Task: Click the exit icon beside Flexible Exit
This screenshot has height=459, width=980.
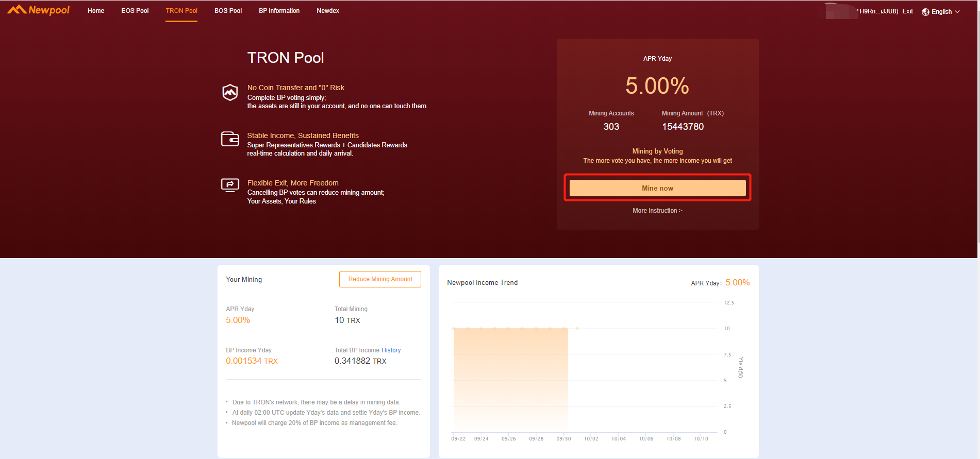Action: coord(230,185)
